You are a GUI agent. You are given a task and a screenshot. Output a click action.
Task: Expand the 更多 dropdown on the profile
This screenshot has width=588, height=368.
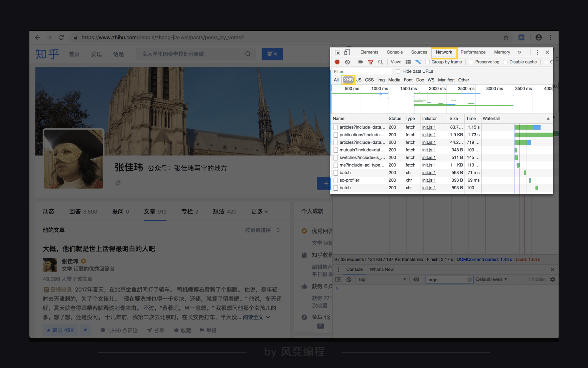(259, 211)
